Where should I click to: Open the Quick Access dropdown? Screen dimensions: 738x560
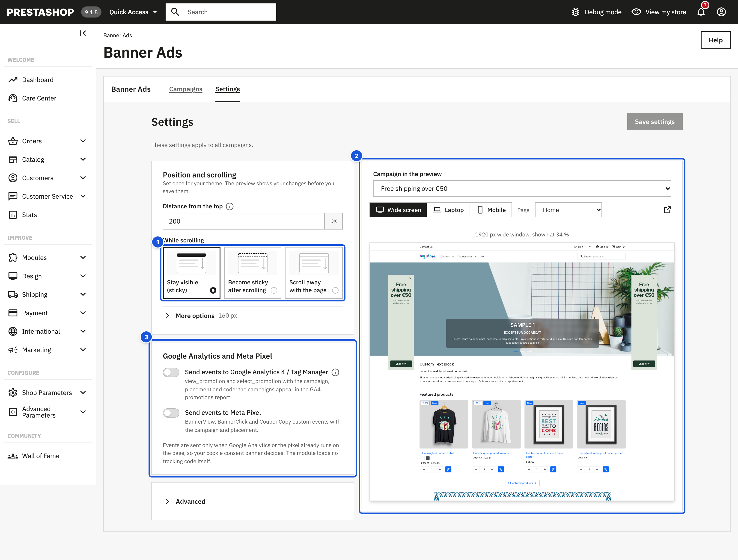[x=133, y=12]
